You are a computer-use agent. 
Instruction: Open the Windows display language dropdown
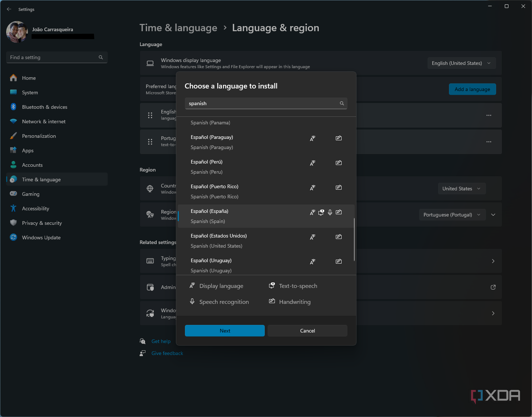point(461,63)
